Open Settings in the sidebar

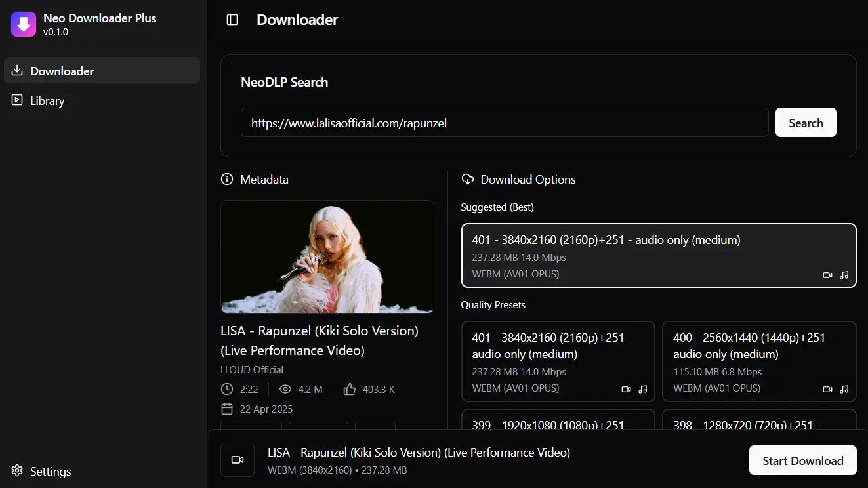[102, 471]
